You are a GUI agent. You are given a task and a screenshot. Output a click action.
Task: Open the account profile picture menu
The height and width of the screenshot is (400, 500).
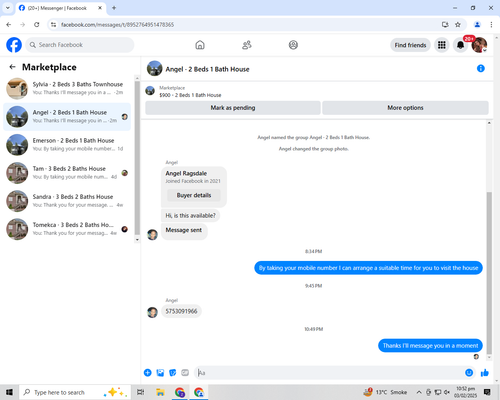[479, 45]
